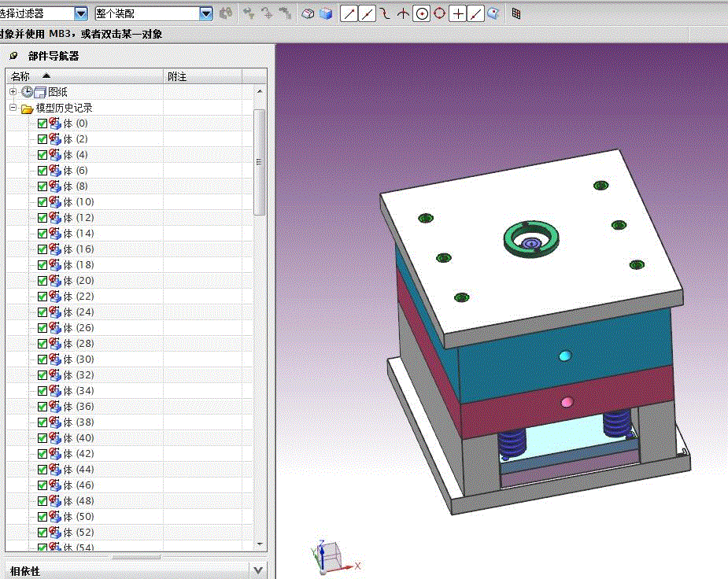Click the green locating ring on mold top
This screenshot has width=728, height=579.
(x=531, y=239)
